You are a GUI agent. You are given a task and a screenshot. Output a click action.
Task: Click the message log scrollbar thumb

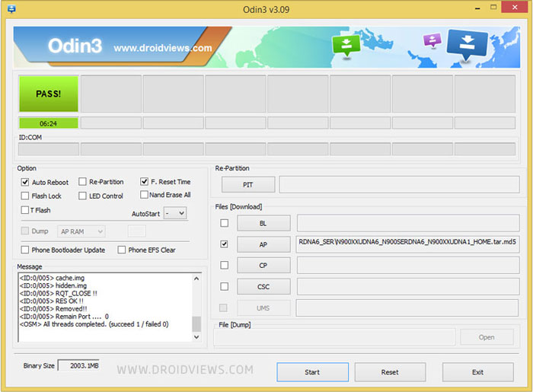(x=196, y=323)
